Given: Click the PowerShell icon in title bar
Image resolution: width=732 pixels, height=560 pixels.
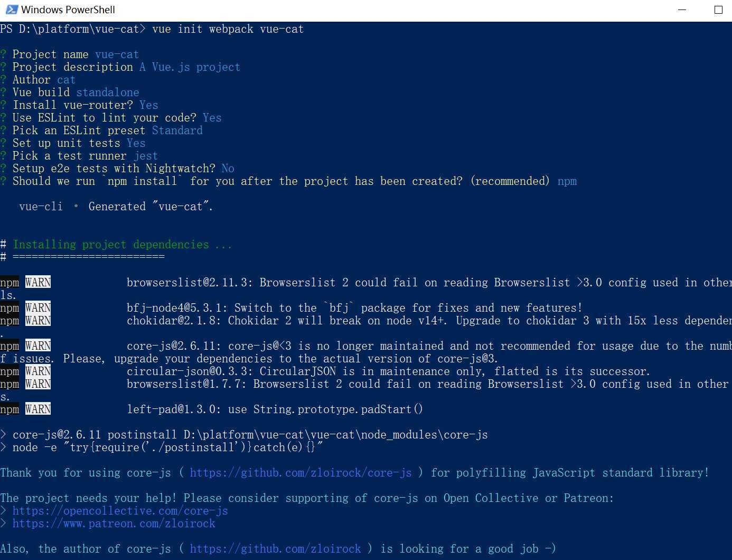Looking at the screenshot, I should coord(11,10).
